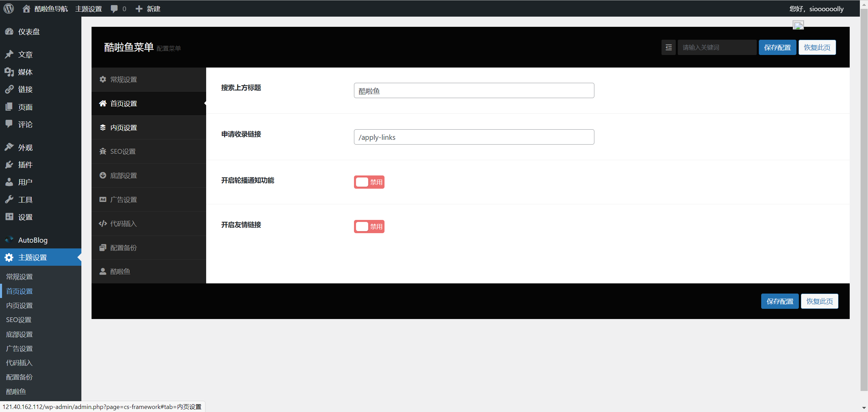This screenshot has width=868, height=412.
Task: Open the 外观 appearance brush icon
Action: 9,147
